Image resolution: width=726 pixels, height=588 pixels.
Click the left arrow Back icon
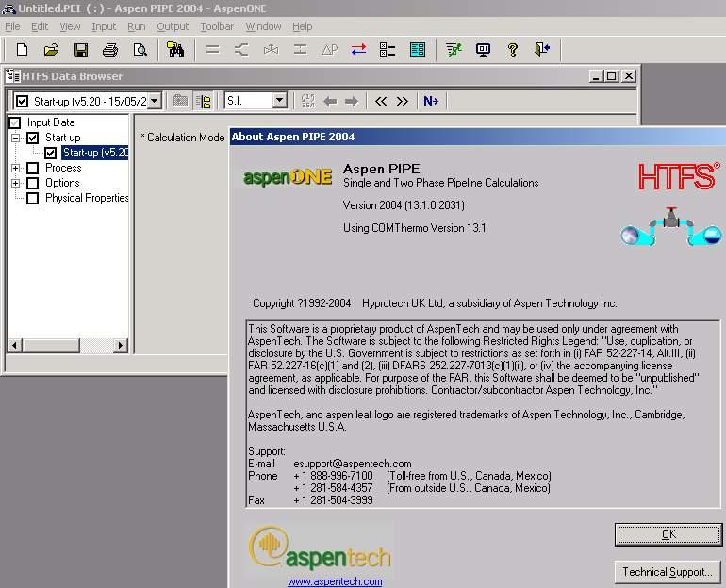(330, 101)
